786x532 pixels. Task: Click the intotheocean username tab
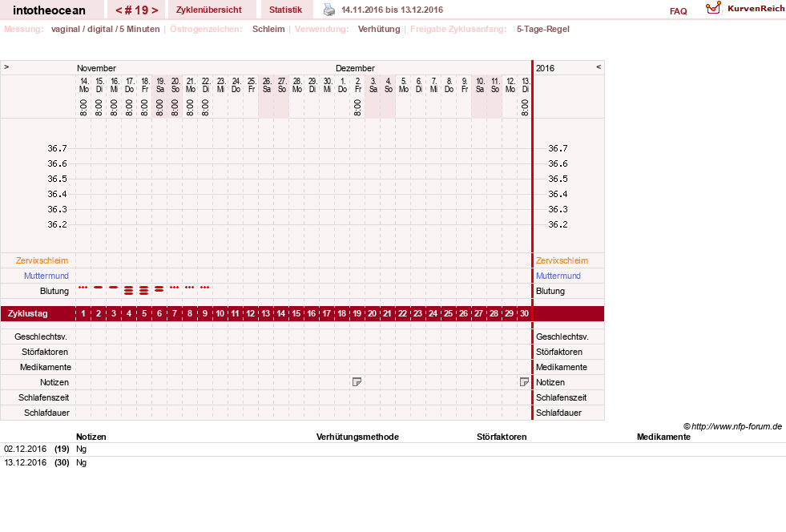point(49,10)
